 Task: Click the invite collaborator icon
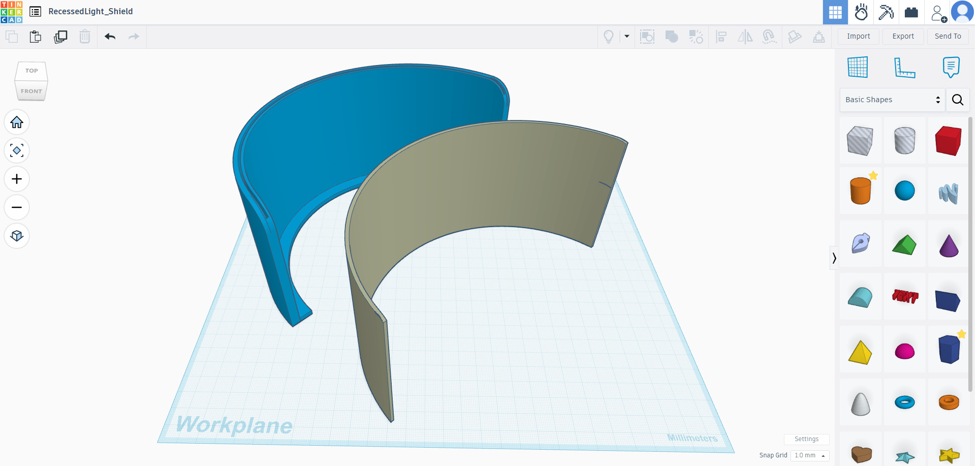click(939, 13)
